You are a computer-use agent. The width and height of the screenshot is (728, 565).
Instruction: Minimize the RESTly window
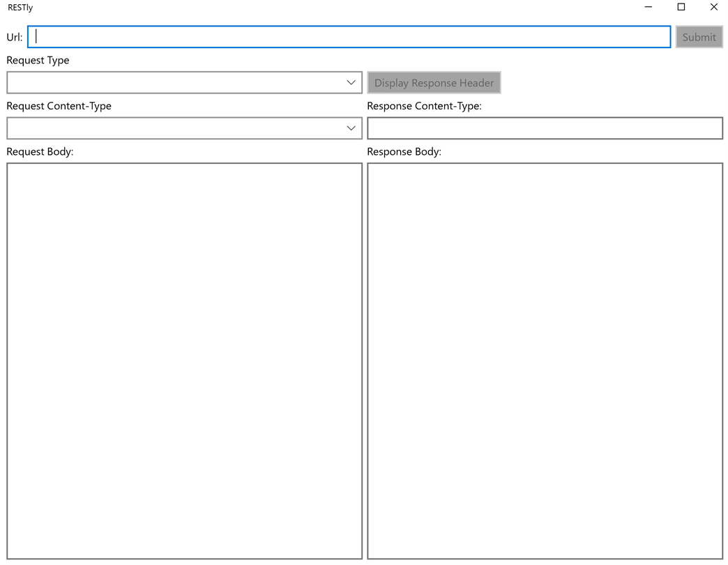click(649, 7)
